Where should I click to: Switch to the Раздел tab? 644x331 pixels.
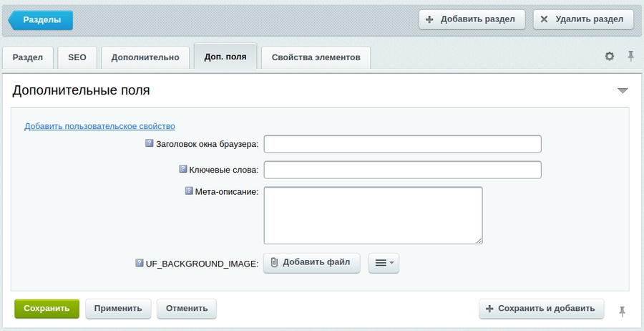[x=28, y=57]
